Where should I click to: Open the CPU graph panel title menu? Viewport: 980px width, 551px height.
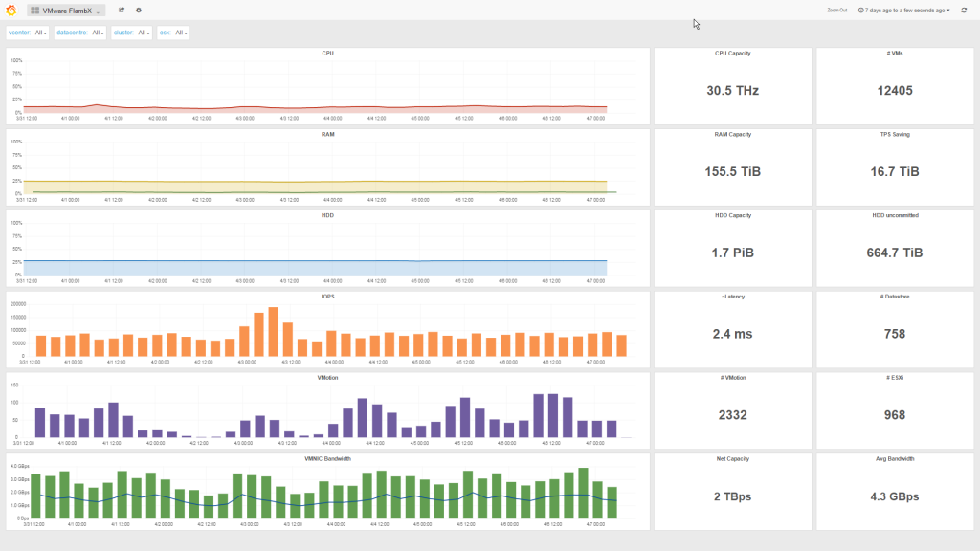pyautogui.click(x=327, y=54)
